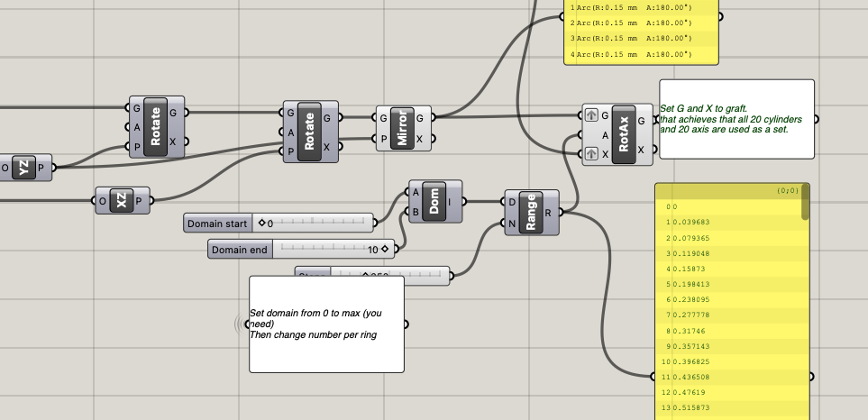Click value 0.238095 in the panel
The image size is (868, 420).
pyautogui.click(x=690, y=299)
